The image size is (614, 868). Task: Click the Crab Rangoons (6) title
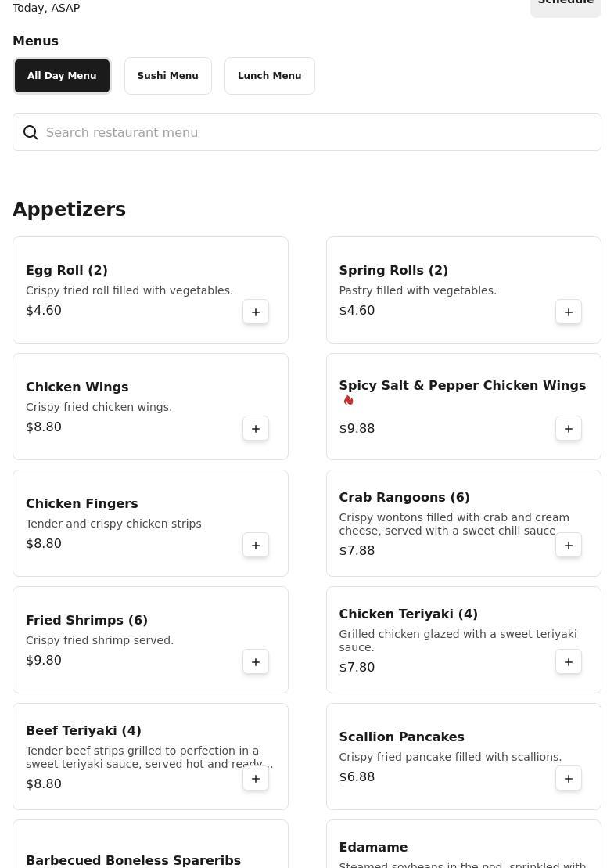click(x=404, y=498)
